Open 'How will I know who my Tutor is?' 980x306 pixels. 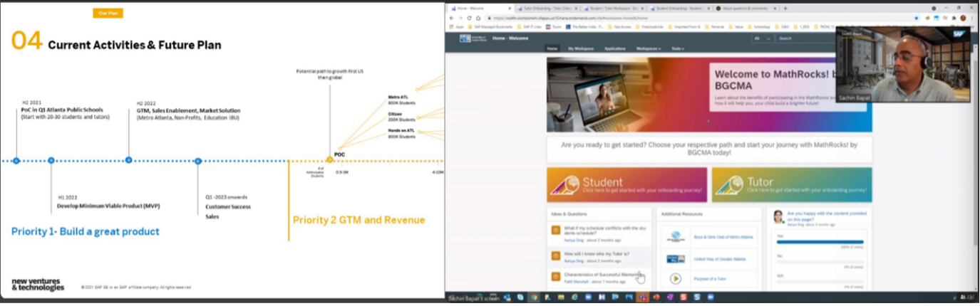coord(597,253)
